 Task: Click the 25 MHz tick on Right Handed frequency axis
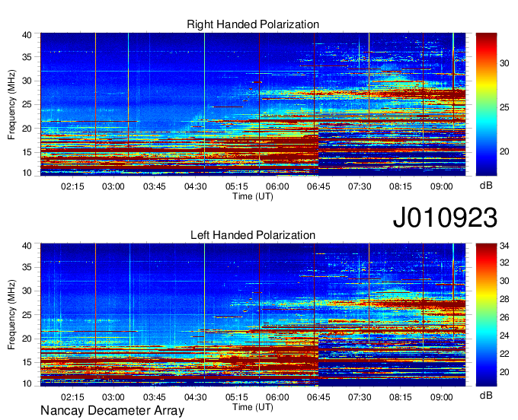coord(27,104)
